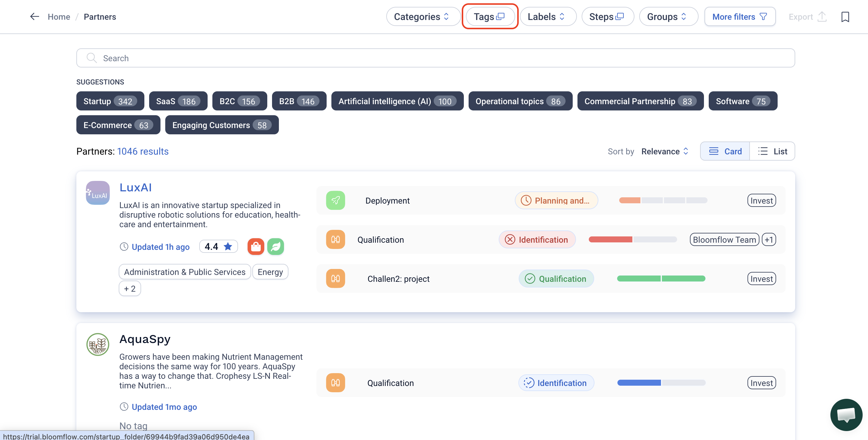Image resolution: width=868 pixels, height=440 pixels.
Task: Click Planning and... status badge
Action: click(556, 200)
